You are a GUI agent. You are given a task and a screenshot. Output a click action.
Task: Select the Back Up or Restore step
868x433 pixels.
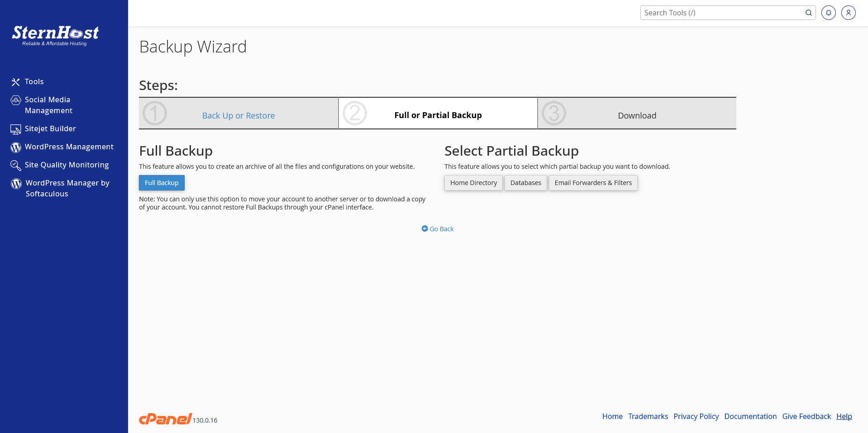[238, 115]
